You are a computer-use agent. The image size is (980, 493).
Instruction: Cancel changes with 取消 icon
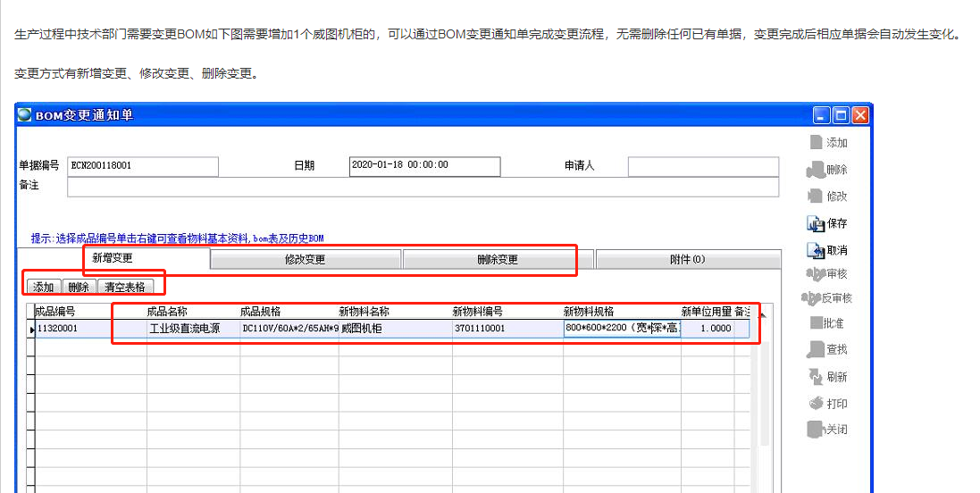pos(816,251)
